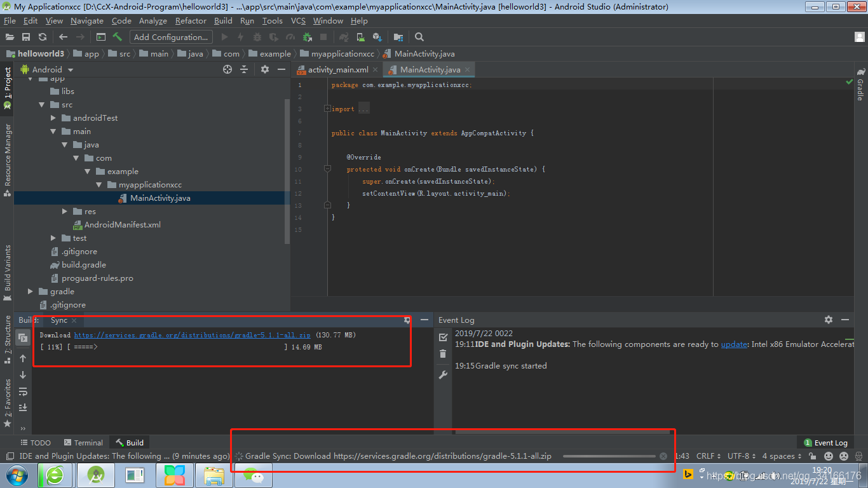
Task: Click the update link in Event Log
Action: pyautogui.click(x=734, y=344)
